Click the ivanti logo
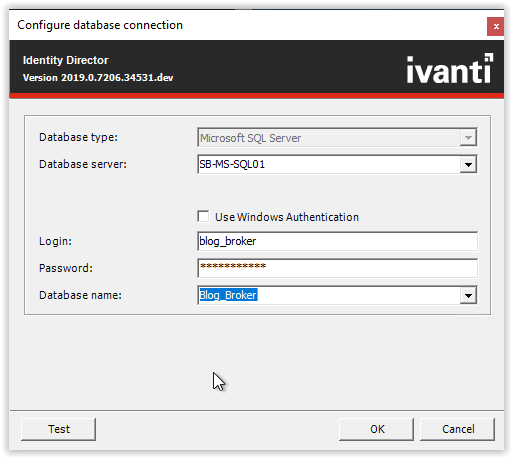This screenshot has width=512, height=458. (450, 68)
